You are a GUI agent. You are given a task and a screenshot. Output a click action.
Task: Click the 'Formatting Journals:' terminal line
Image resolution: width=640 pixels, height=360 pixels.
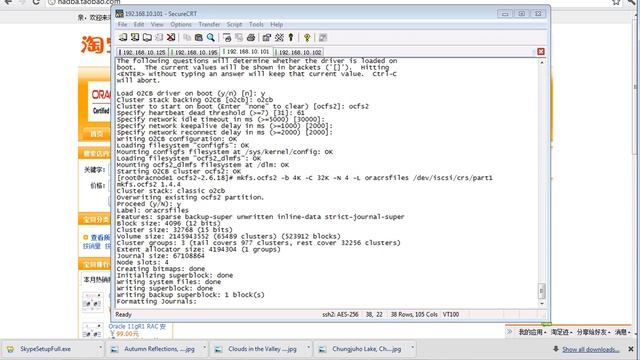[156, 301]
